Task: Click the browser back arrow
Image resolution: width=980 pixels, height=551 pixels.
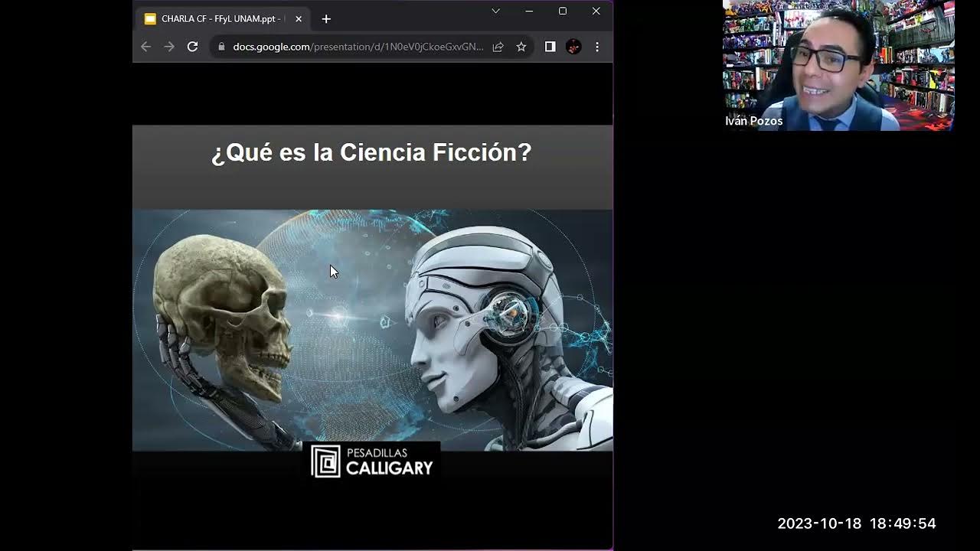Action: [145, 47]
